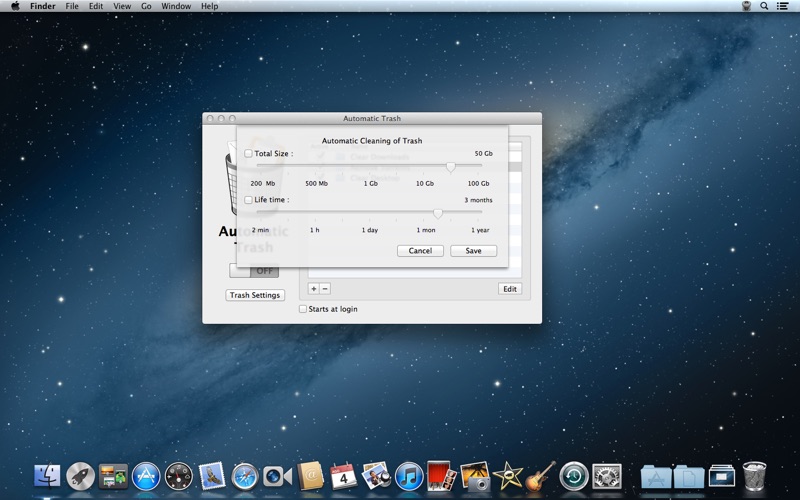Launch iTunes music note icon

409,477
